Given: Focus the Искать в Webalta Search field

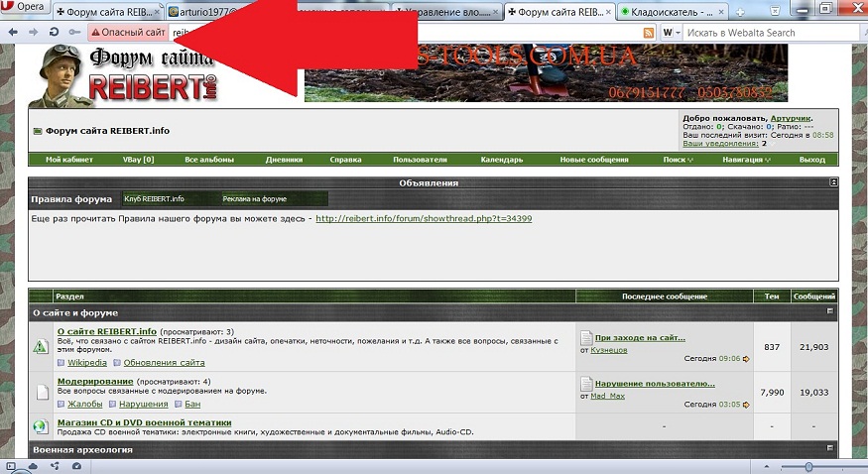Looking at the screenshot, I should [773, 33].
